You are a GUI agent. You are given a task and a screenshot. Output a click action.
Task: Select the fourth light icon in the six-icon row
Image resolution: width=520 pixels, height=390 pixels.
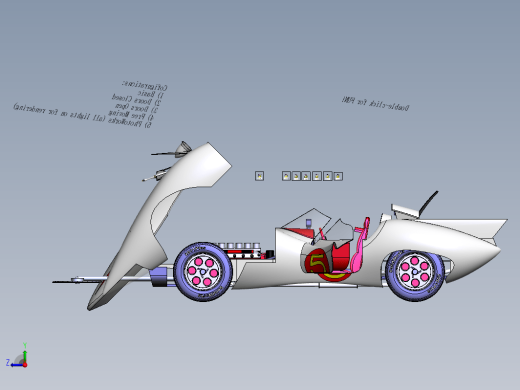317,176
